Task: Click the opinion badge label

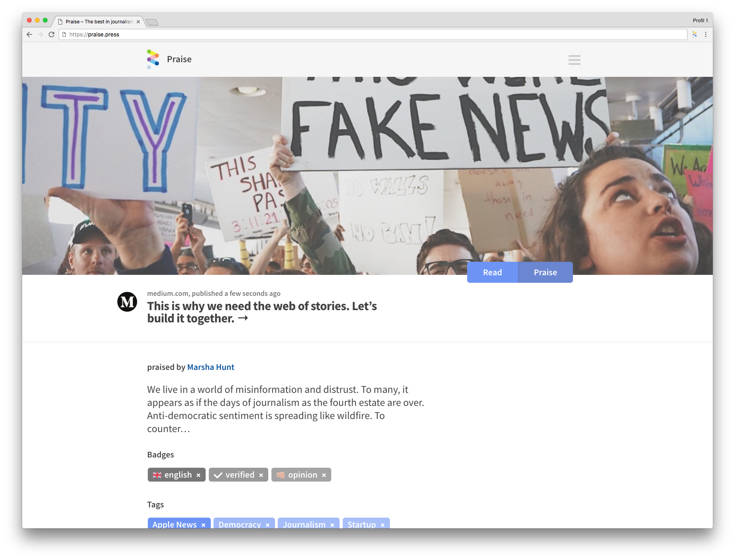Action: (x=303, y=475)
